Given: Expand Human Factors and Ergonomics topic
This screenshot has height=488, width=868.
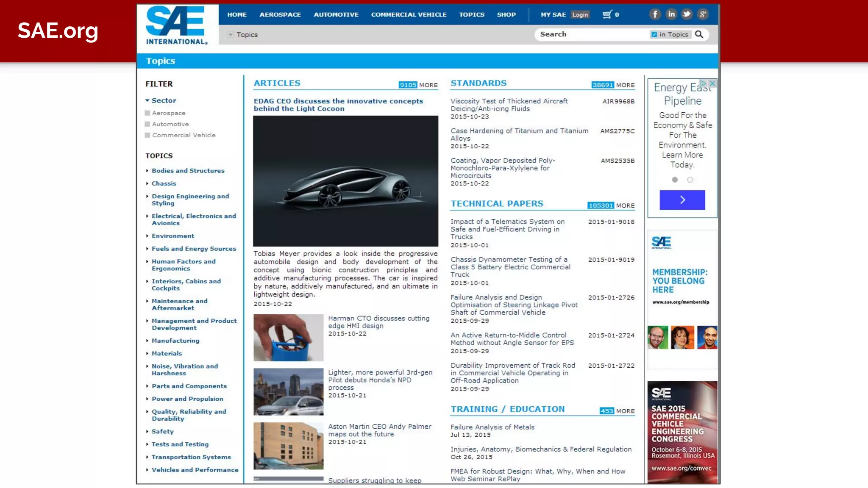Looking at the screenshot, I should coord(147,261).
